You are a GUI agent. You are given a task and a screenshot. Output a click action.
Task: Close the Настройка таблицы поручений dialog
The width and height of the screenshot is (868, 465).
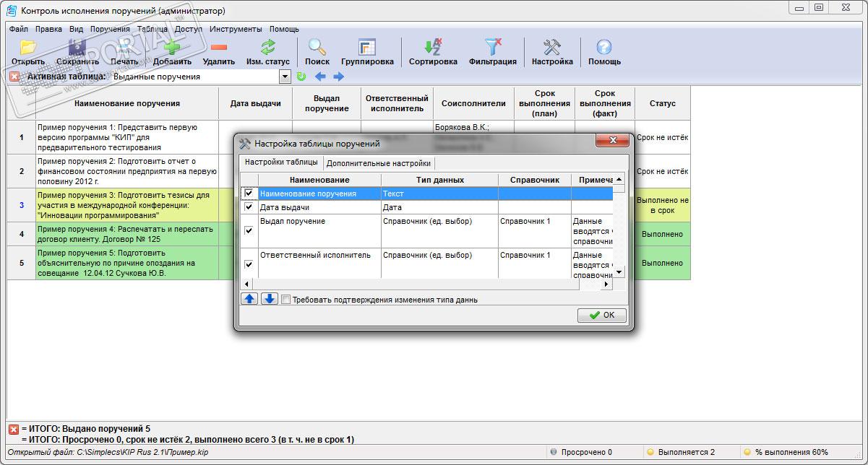click(x=613, y=140)
